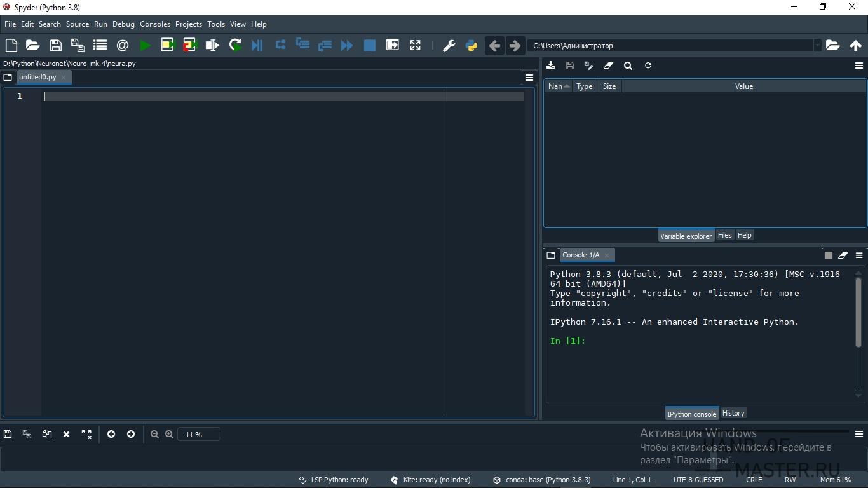The width and height of the screenshot is (868, 488).
Task: Close the untitled0.py tab
Action: pyautogui.click(x=64, y=78)
